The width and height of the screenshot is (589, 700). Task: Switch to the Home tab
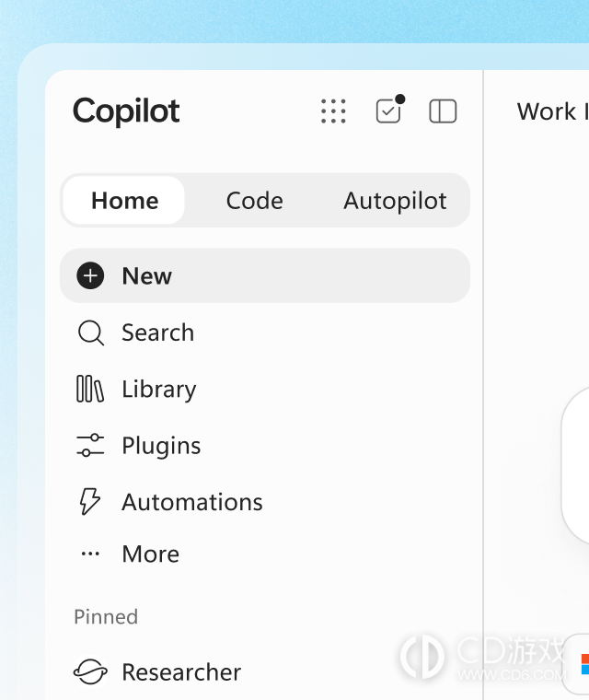pyautogui.click(x=124, y=201)
